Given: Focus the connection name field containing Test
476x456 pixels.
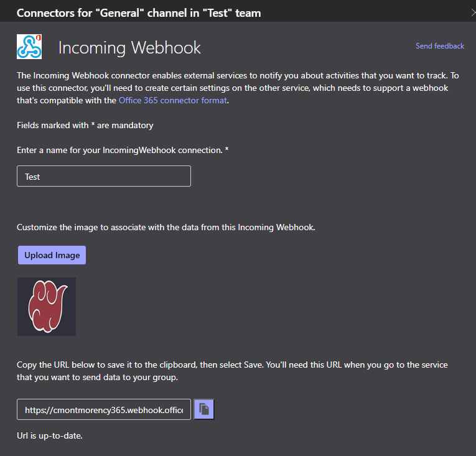Looking at the screenshot, I should pyautogui.click(x=104, y=176).
